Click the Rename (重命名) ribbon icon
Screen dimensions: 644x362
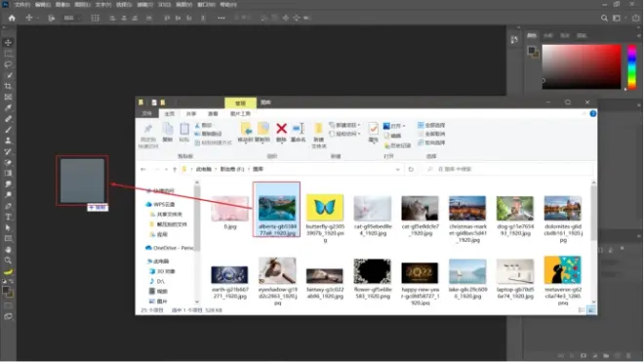299,129
